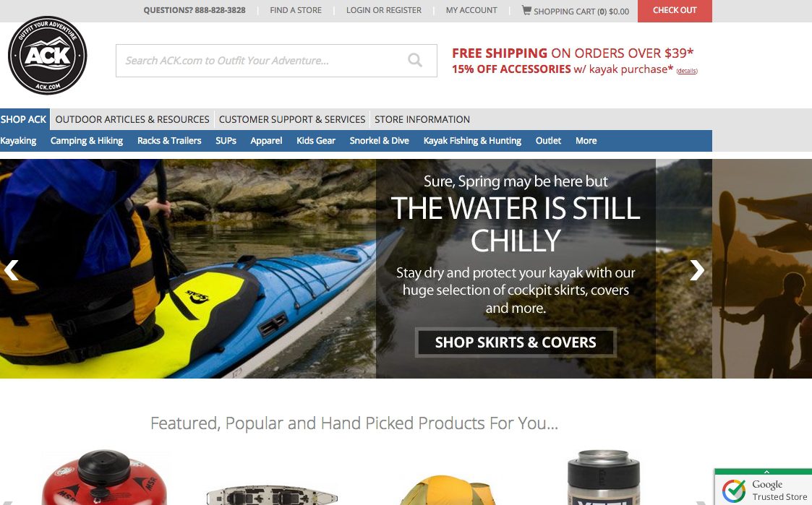Open the Find a Store link
The width and height of the screenshot is (812, 505).
click(296, 10)
